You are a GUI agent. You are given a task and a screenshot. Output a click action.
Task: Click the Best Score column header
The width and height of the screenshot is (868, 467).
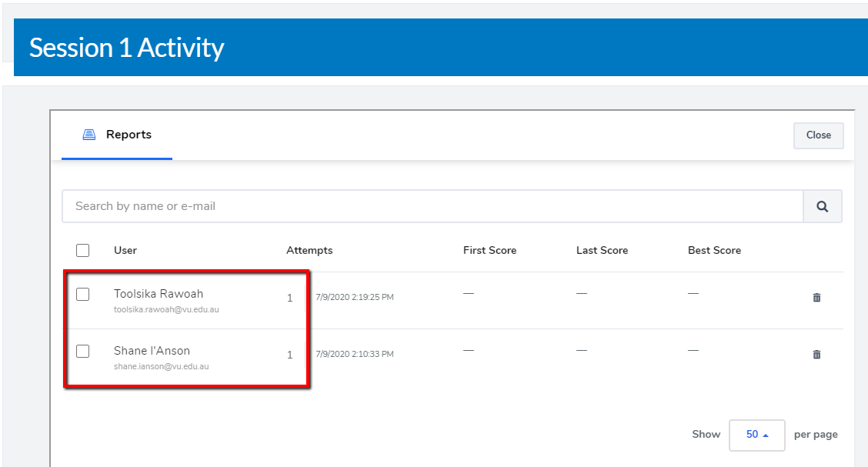pos(715,250)
